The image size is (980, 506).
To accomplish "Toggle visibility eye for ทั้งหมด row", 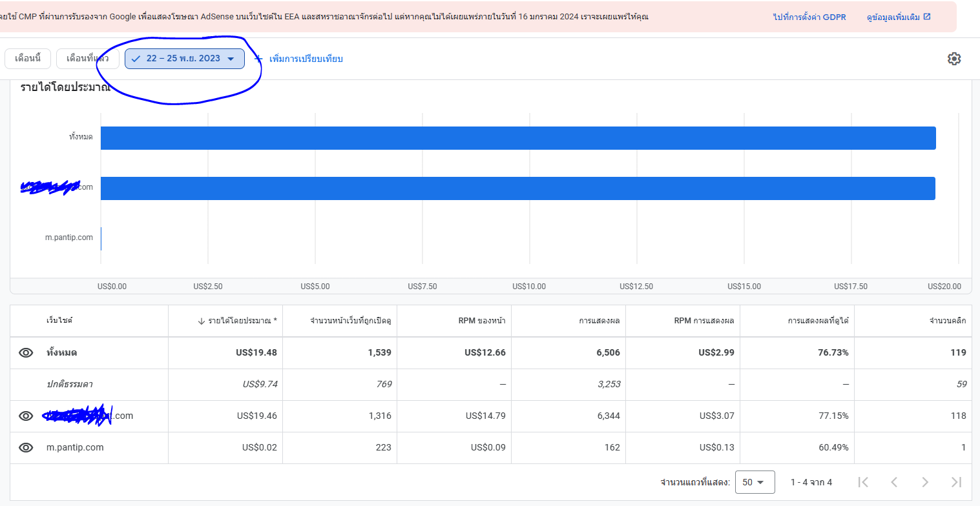I will point(26,352).
